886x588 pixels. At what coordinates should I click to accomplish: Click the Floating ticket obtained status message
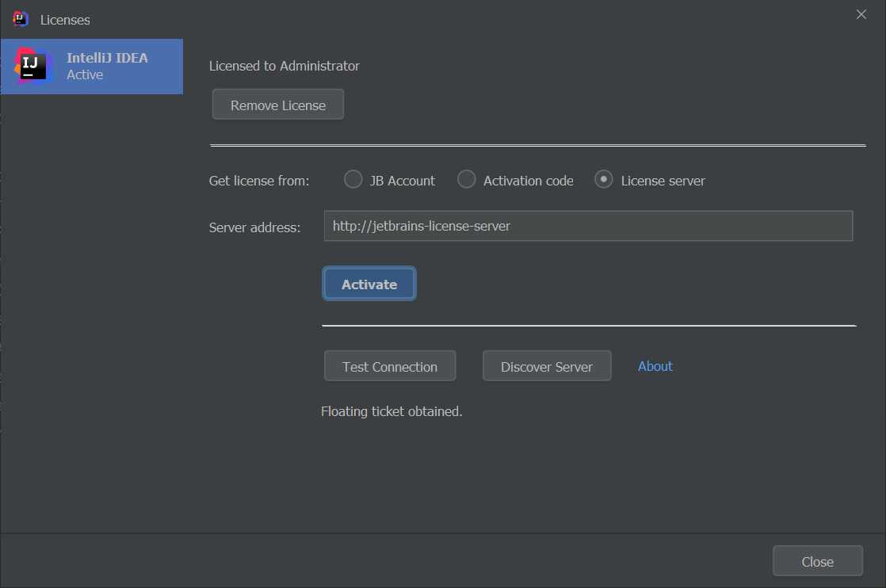coord(391,411)
